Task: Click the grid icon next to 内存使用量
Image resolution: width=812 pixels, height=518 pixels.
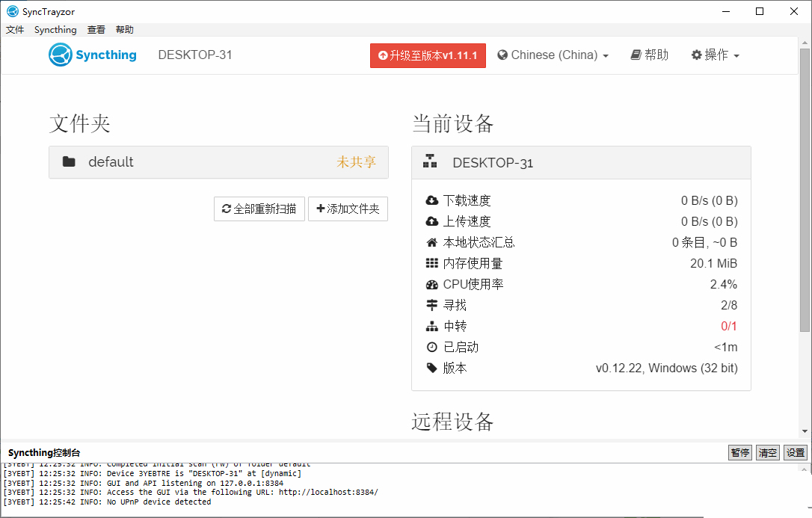Action: [x=432, y=263]
